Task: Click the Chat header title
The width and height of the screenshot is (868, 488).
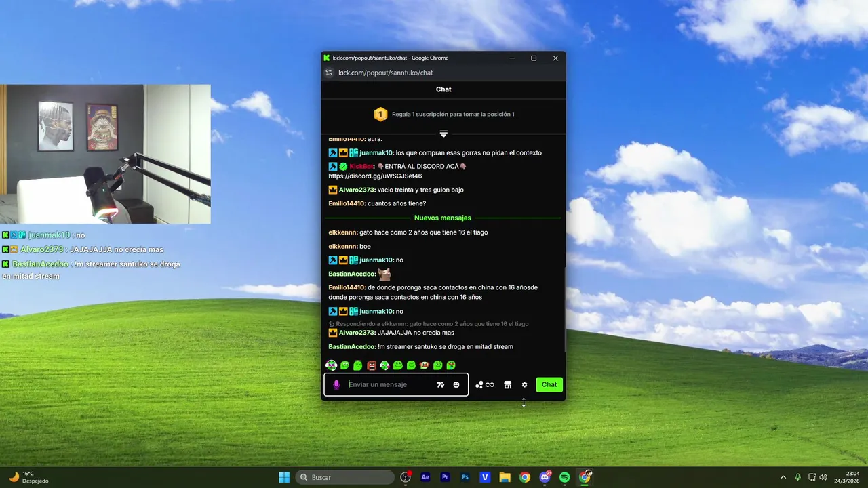Action: pos(443,89)
